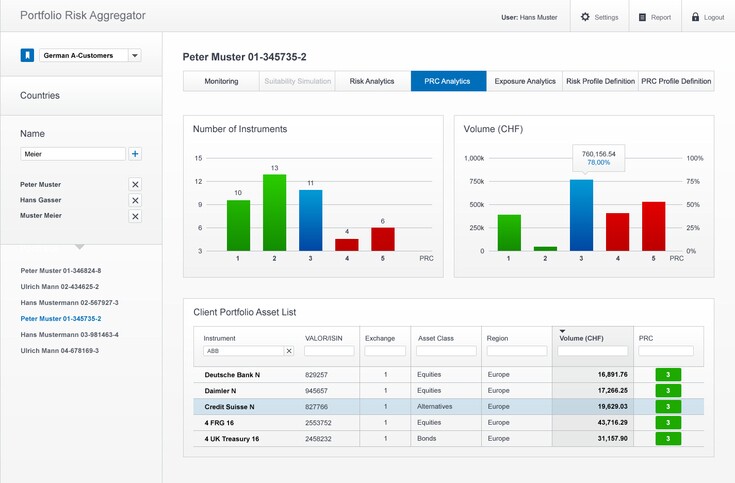Click the VALOR/ISIN filter field
The image size is (735, 483).
[x=329, y=352]
